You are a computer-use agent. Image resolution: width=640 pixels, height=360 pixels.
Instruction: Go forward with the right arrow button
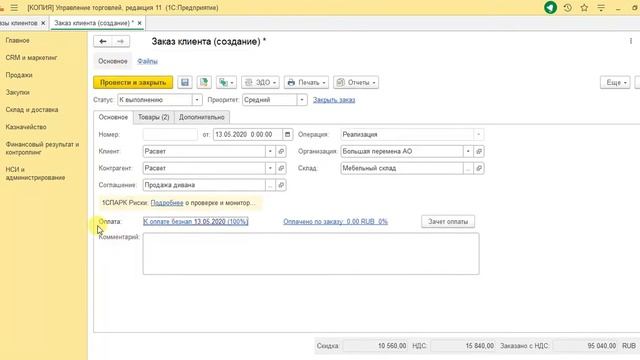pyautogui.click(x=120, y=41)
